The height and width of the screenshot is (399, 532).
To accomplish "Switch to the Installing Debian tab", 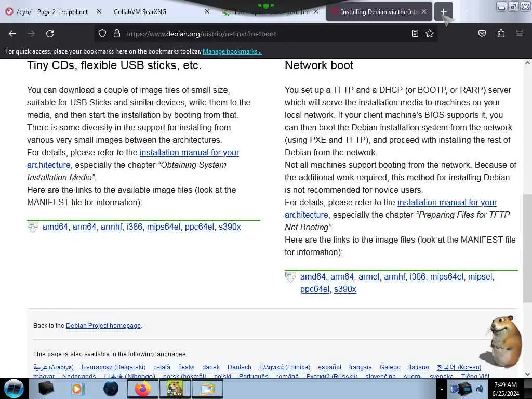I will (379, 11).
